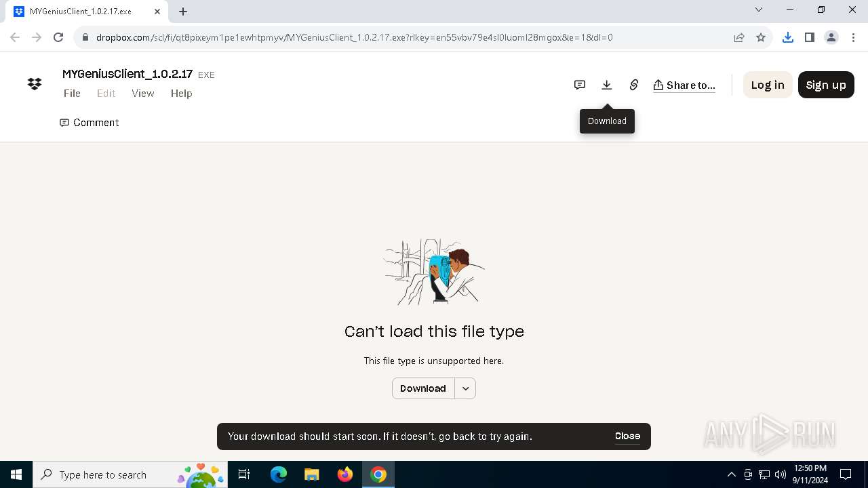Click the central Download button
Image resolution: width=868 pixels, height=488 pixels.
pos(423,388)
